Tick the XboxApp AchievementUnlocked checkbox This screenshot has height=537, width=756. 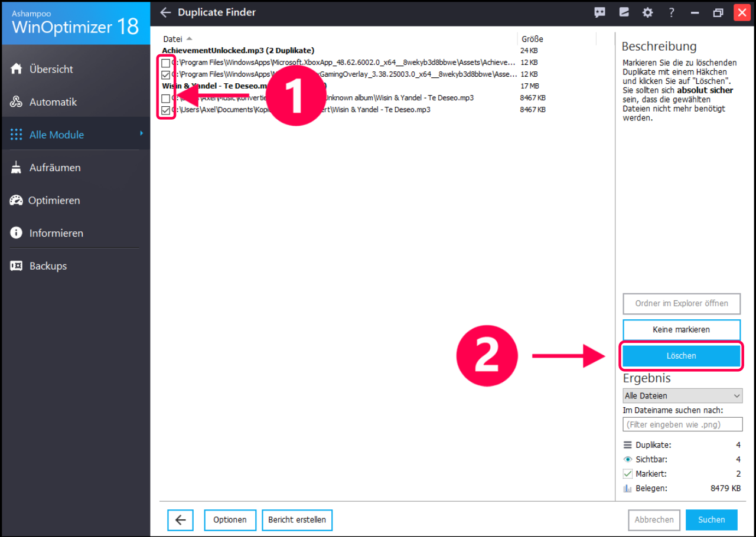166,63
